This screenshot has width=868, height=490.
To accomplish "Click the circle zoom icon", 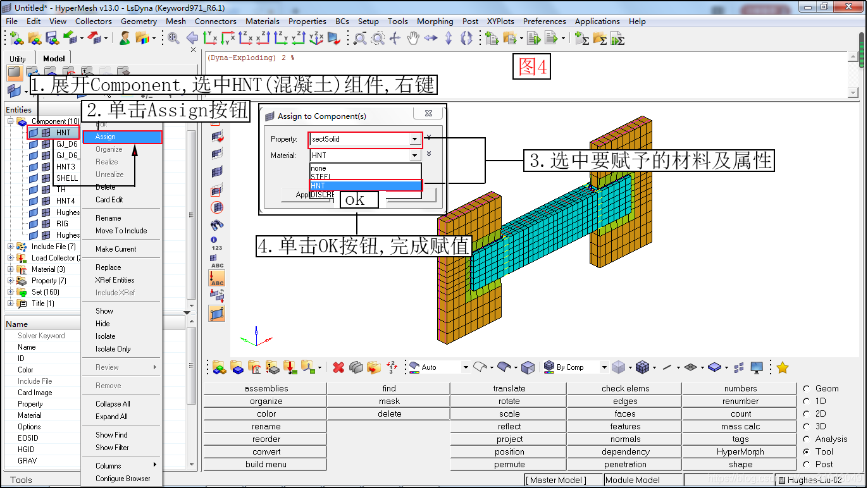I will pos(378,39).
